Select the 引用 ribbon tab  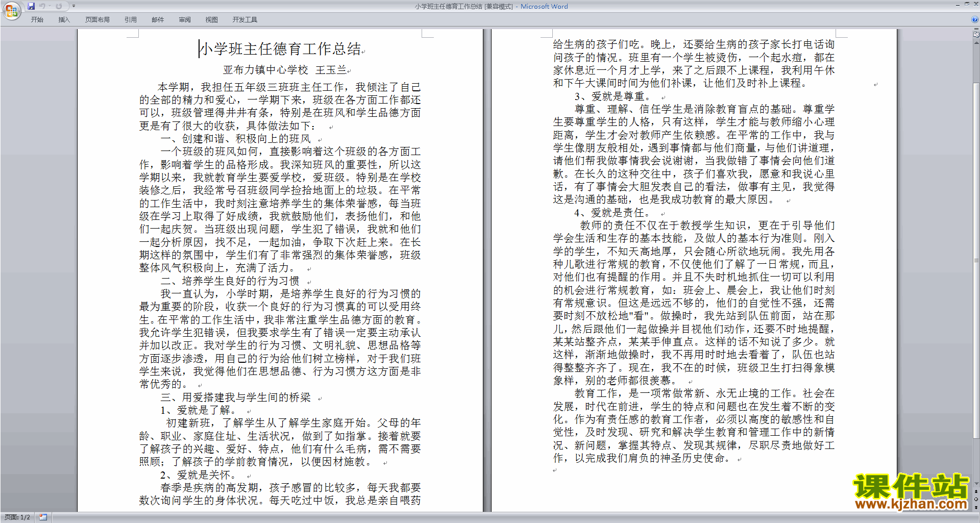point(131,19)
